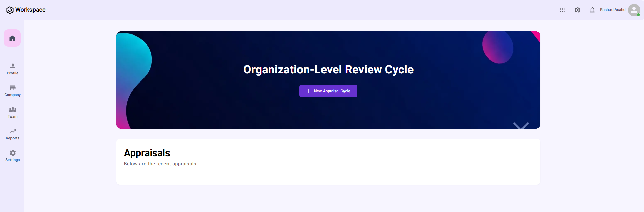Select the Appraisals section heading

(147, 153)
